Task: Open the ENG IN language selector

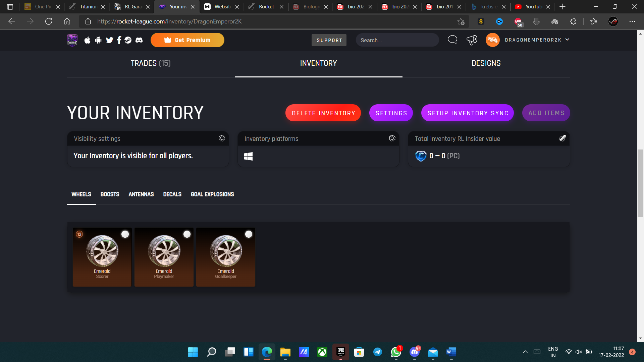Action: [553, 352]
